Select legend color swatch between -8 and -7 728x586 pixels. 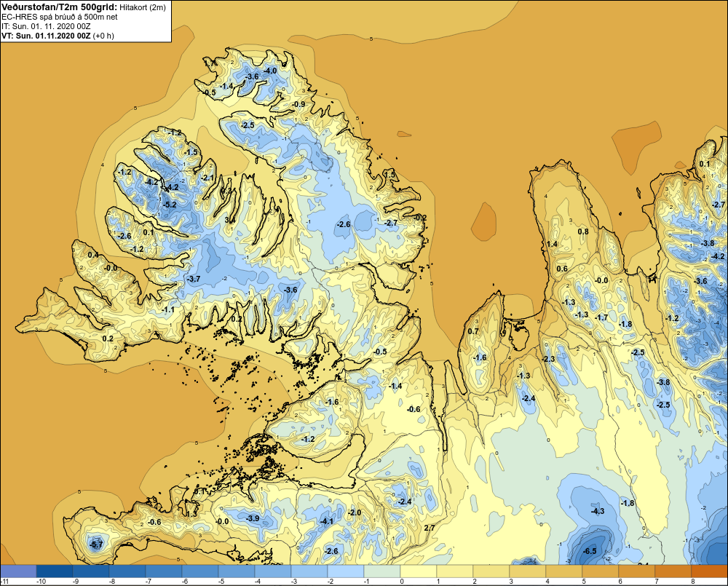(x=127, y=571)
